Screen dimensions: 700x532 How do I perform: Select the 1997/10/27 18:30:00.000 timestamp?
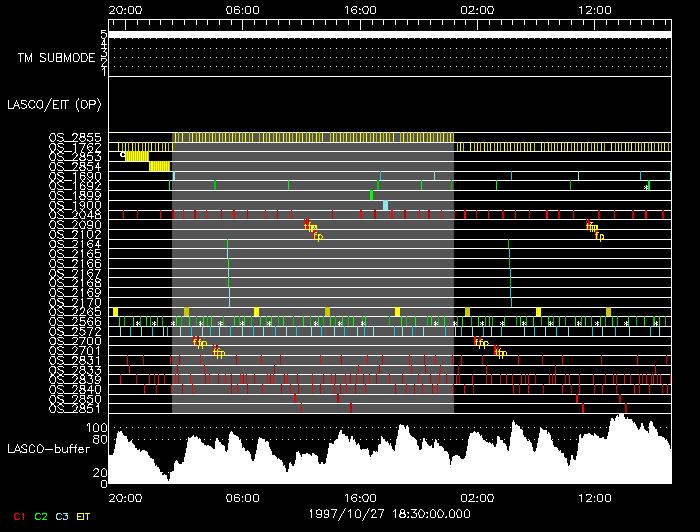(x=390, y=514)
